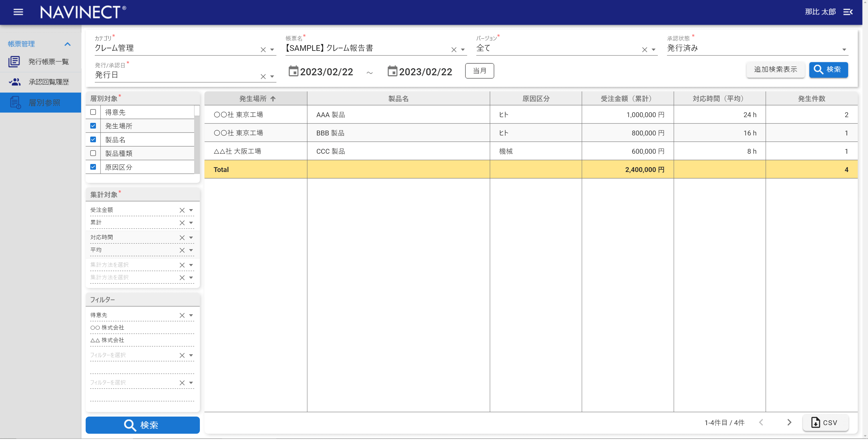Download results with the CSV button
Screen dimensions: 868x440
825,422
